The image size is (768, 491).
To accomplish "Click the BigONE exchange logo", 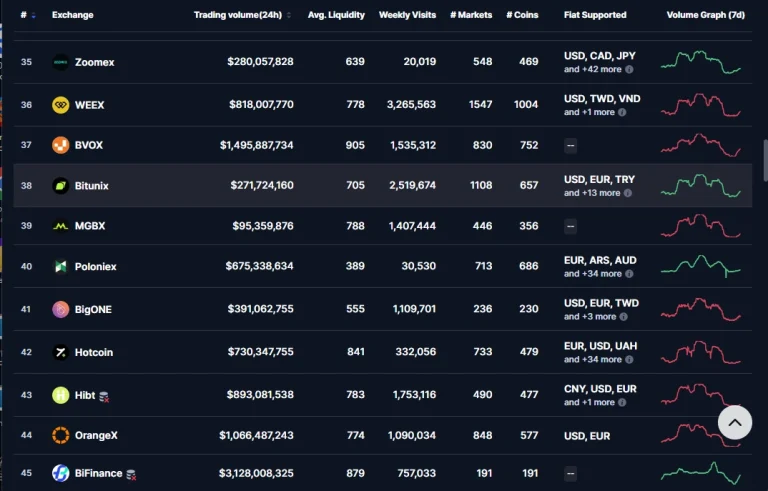I will [61, 309].
